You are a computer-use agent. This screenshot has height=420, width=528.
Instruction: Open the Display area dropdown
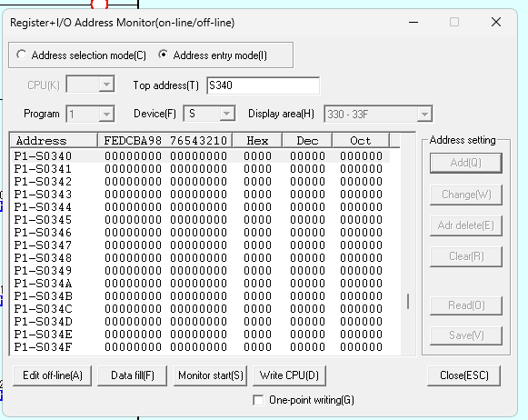[x=378, y=115]
